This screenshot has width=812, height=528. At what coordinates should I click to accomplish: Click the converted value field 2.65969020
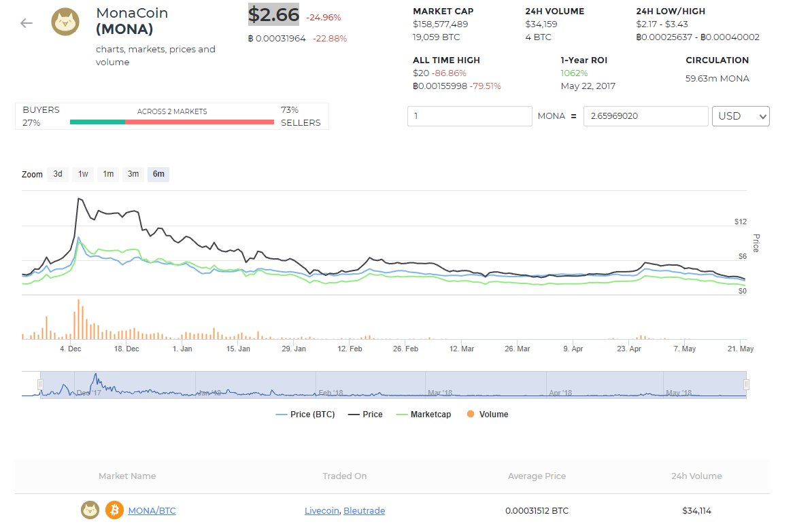646,116
